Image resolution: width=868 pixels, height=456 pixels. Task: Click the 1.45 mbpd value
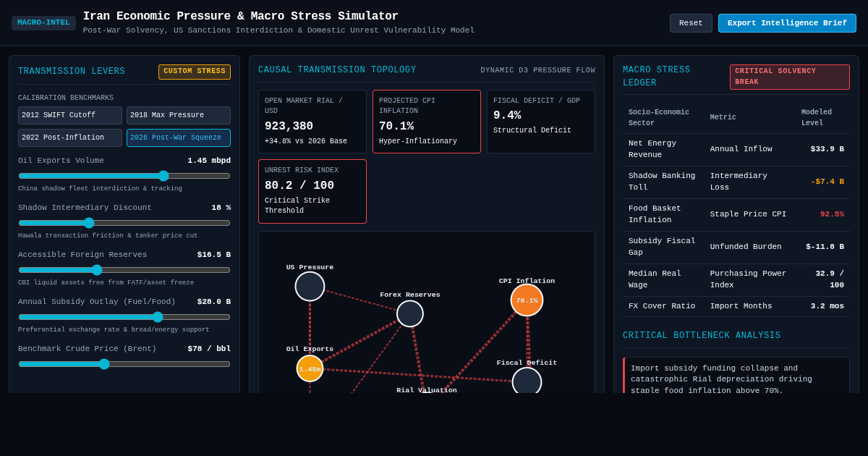(209, 161)
